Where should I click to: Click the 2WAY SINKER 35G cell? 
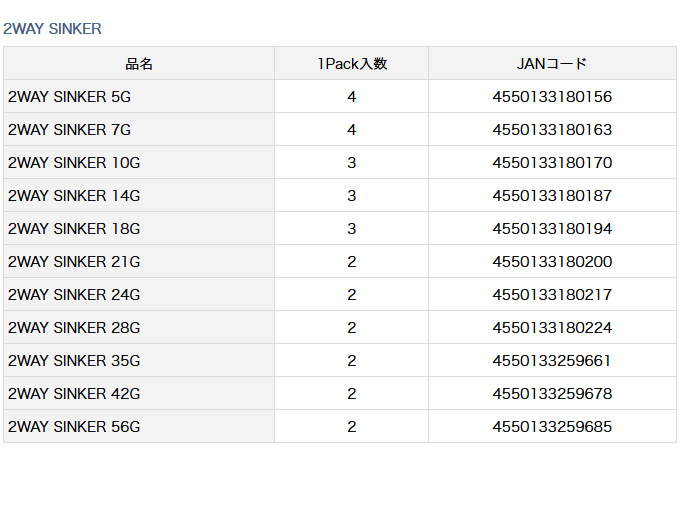73,361
